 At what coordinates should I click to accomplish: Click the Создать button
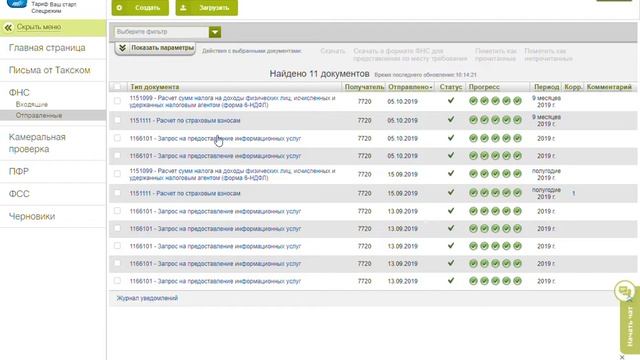click(x=140, y=7)
